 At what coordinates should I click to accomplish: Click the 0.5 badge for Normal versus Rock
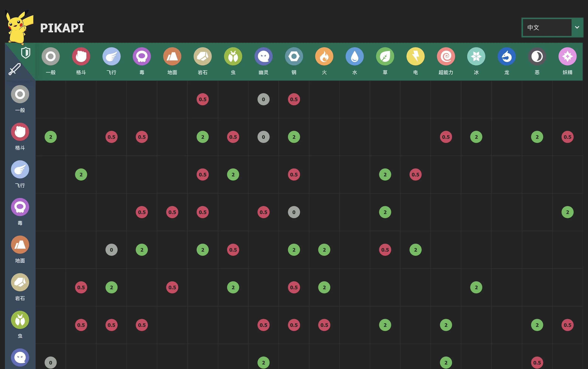pos(203,99)
